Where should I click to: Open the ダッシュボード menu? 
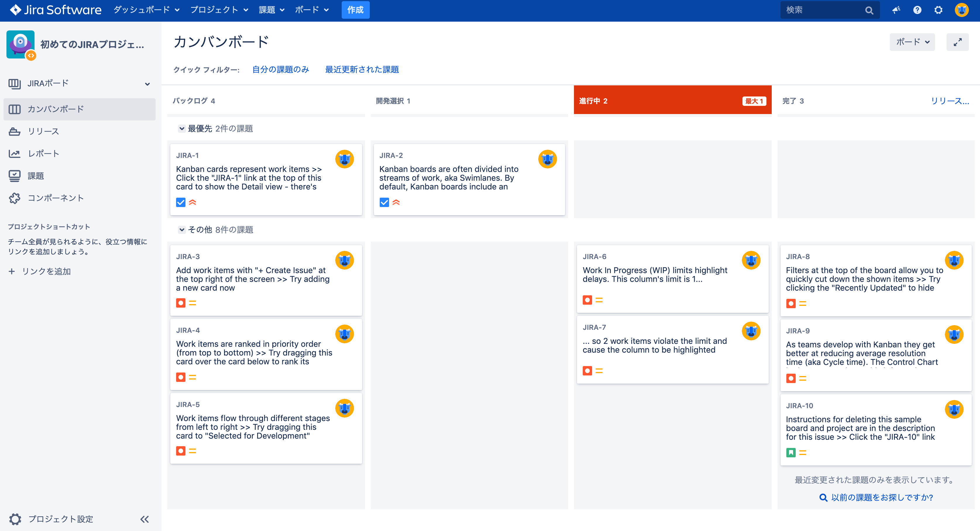pyautogui.click(x=146, y=10)
